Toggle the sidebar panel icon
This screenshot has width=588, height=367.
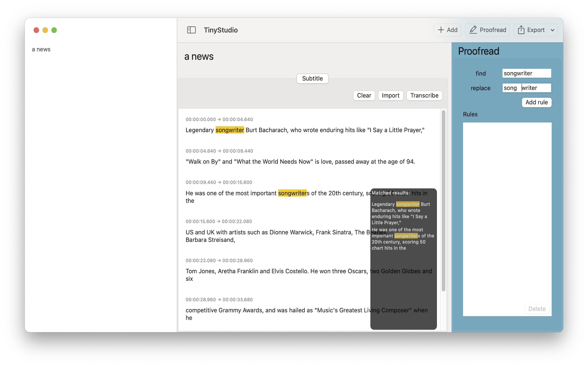coord(191,30)
